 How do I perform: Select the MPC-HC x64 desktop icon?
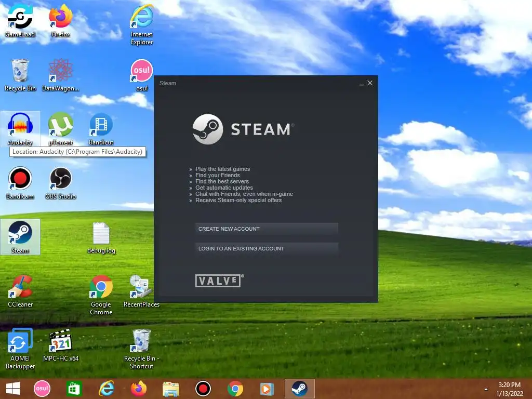[61, 345]
